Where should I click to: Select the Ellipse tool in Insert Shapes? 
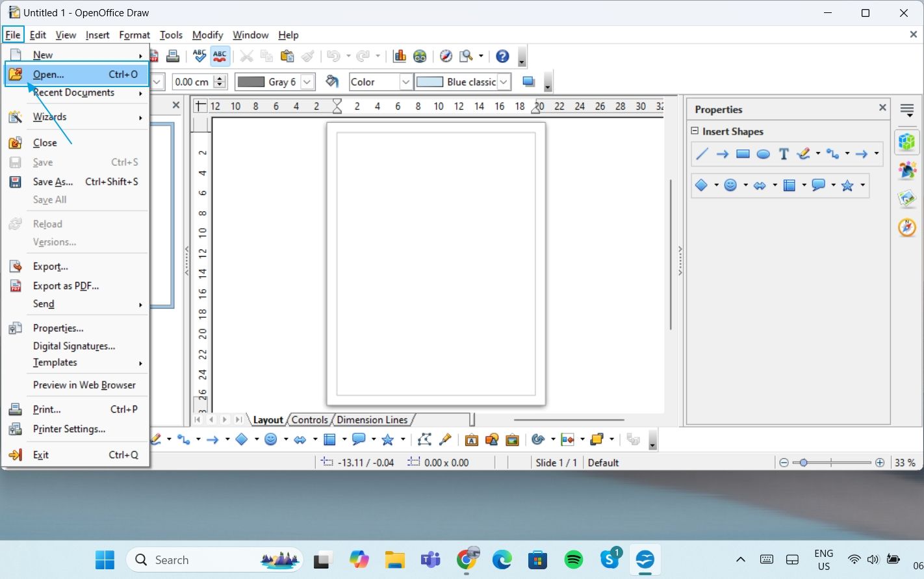[x=764, y=154]
